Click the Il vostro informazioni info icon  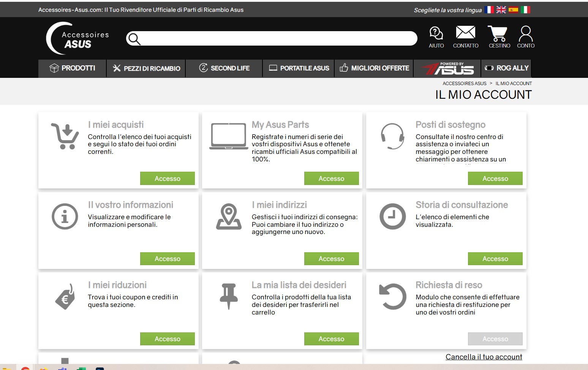coord(65,217)
